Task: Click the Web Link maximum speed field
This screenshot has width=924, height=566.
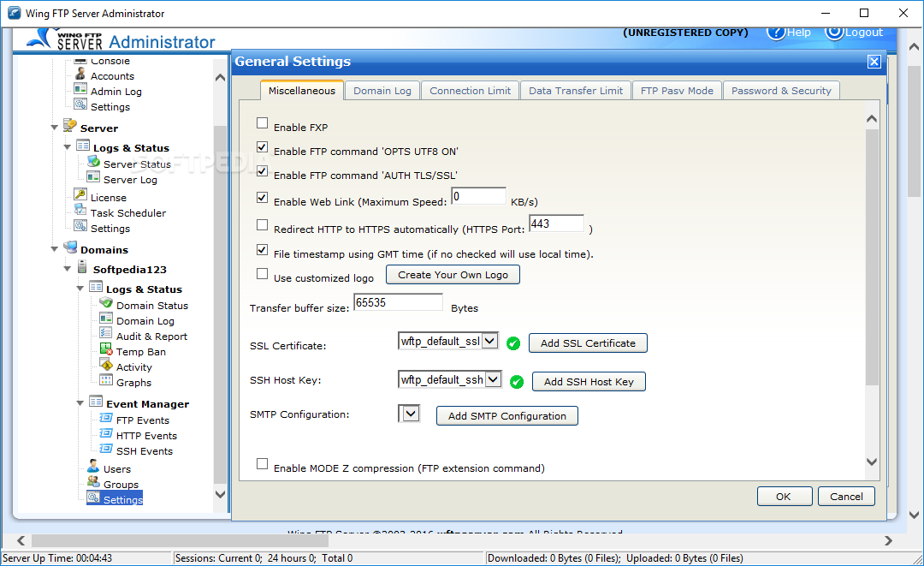Action: click(478, 196)
